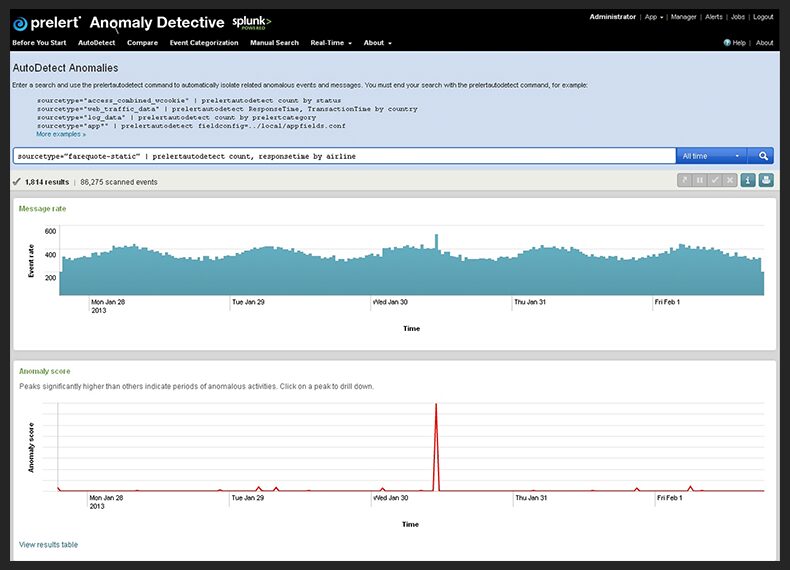Click the '1,814 results' count text

point(47,182)
